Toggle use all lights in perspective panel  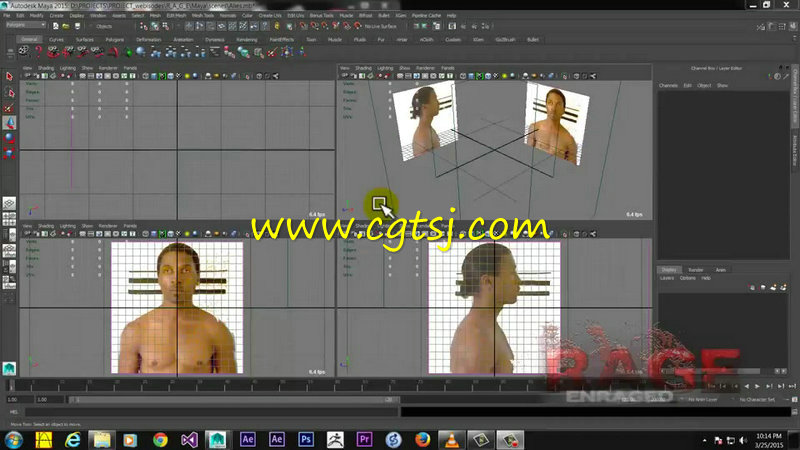[505, 76]
